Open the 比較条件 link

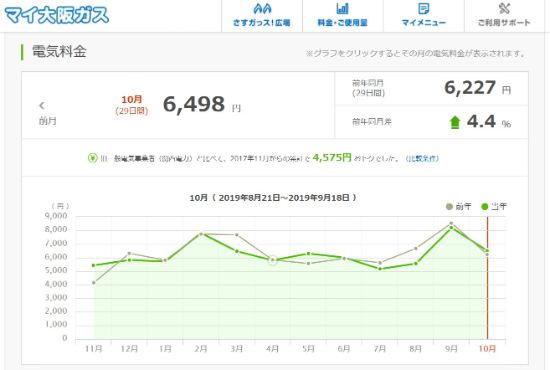pyautogui.click(x=422, y=159)
